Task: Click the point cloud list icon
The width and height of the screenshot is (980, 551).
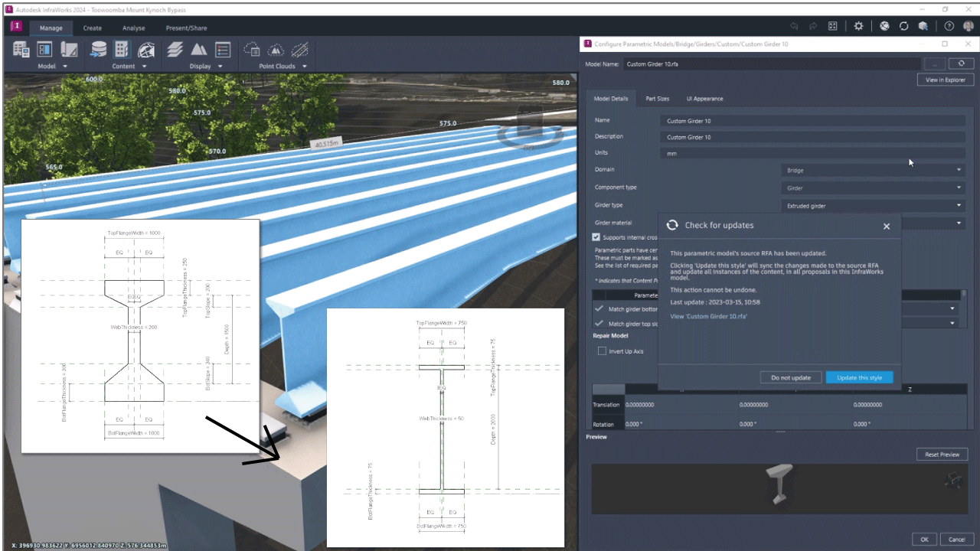Action: click(x=251, y=50)
